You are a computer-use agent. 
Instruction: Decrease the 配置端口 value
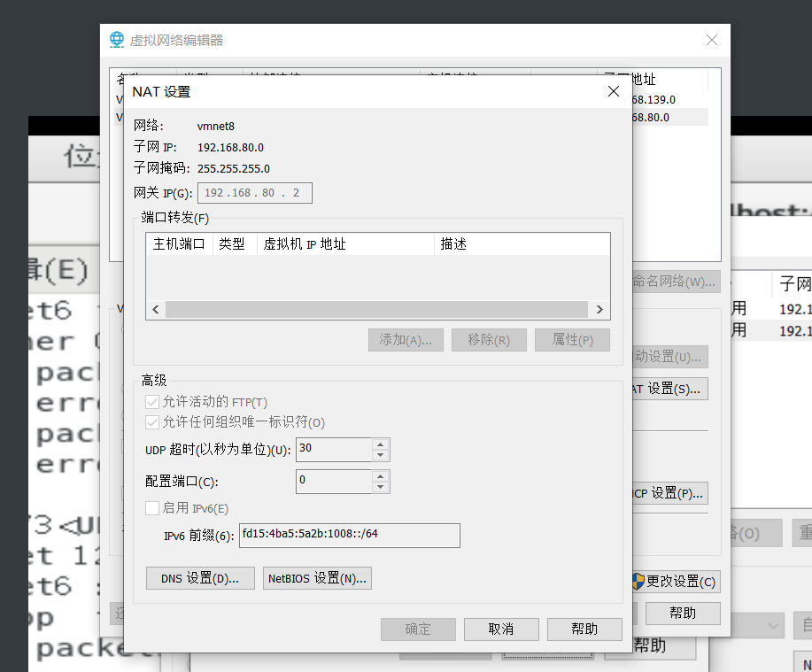coord(381,486)
